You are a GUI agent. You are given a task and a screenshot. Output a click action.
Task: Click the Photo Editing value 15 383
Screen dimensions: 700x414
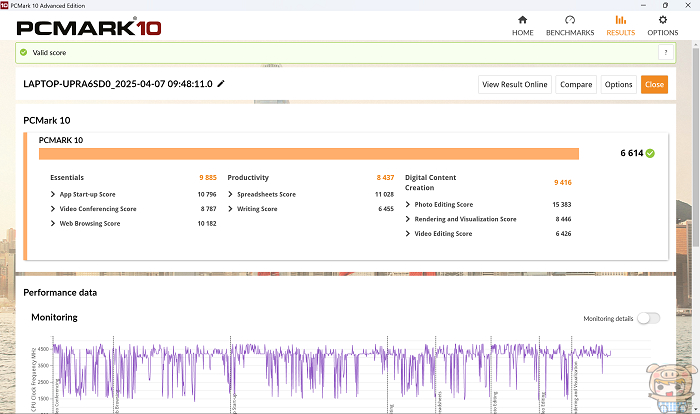pos(562,205)
